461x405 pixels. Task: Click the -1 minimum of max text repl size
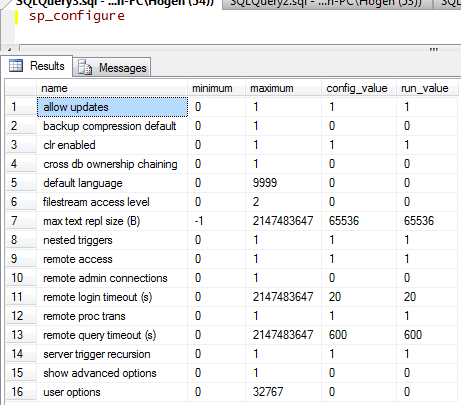216,221
